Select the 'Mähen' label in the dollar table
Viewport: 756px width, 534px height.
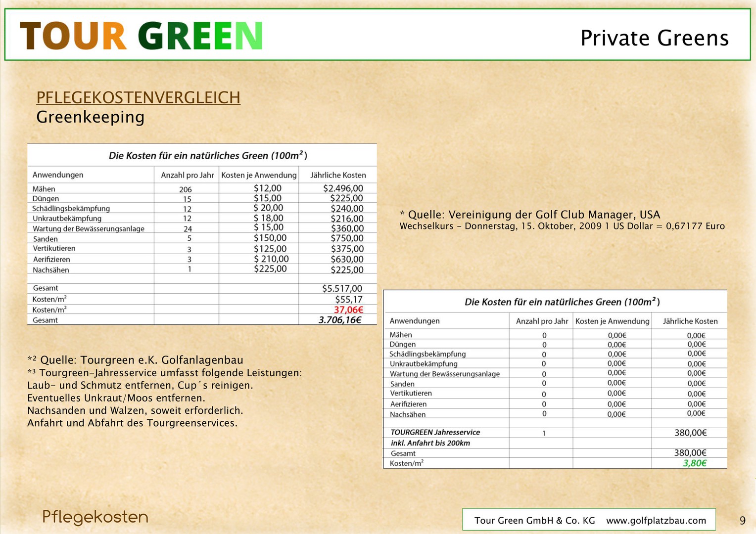44,189
